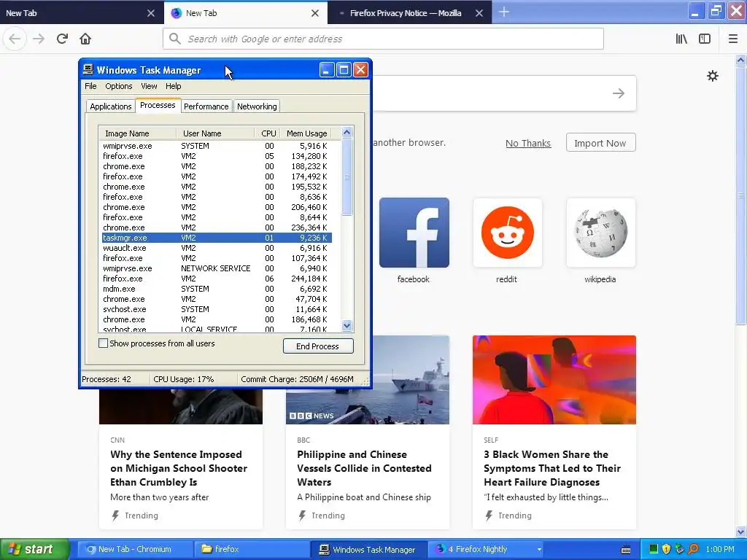Viewport: 747px width, 560px height.
Task: Click Task Manager title bar icon
Action: [88, 69]
